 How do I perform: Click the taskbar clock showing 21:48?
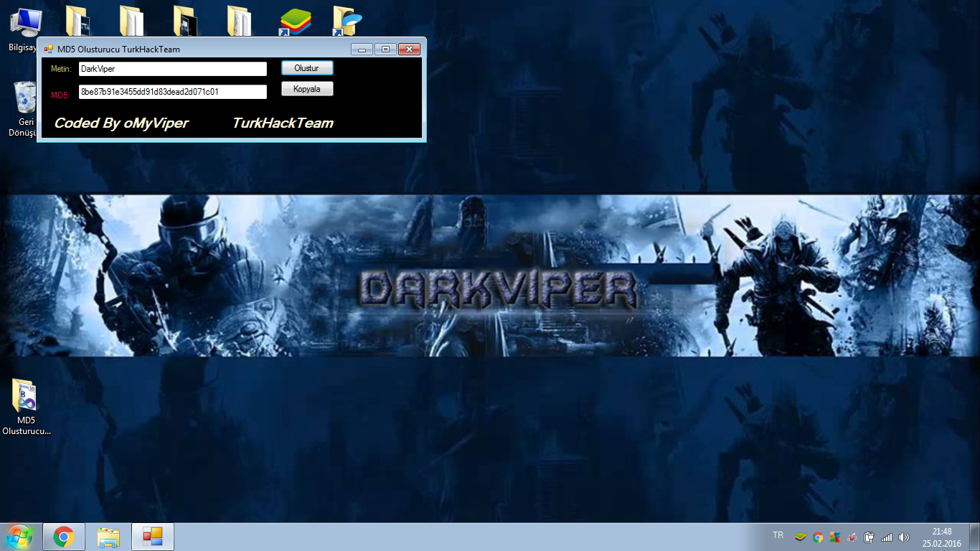(x=941, y=537)
